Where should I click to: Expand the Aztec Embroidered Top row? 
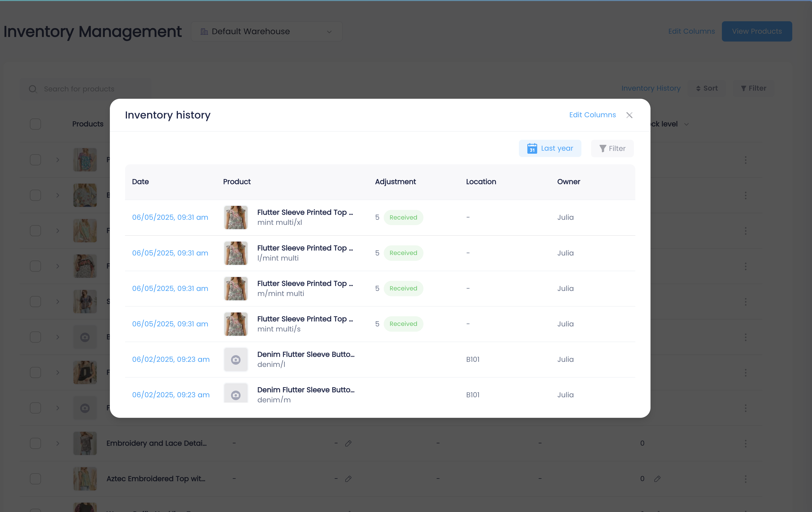(x=58, y=479)
